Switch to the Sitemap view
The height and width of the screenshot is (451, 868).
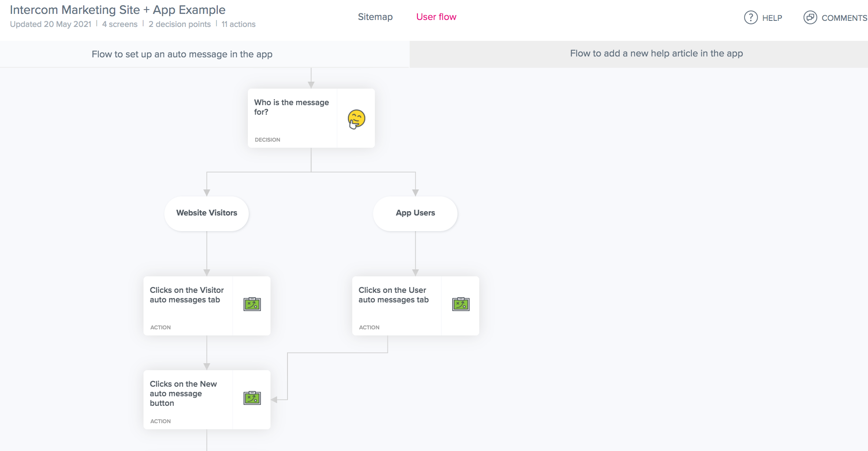click(375, 17)
